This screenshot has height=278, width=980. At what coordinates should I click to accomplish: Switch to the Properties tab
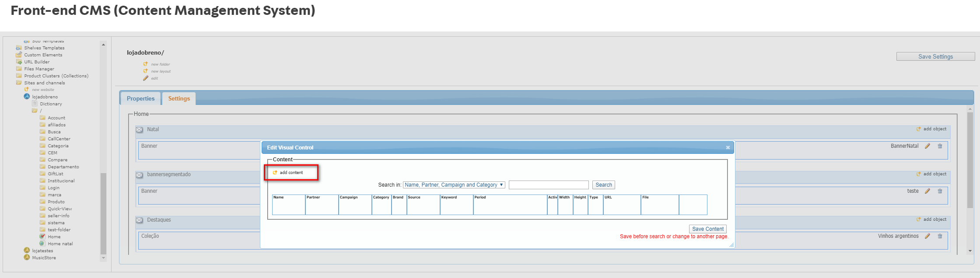(140, 99)
